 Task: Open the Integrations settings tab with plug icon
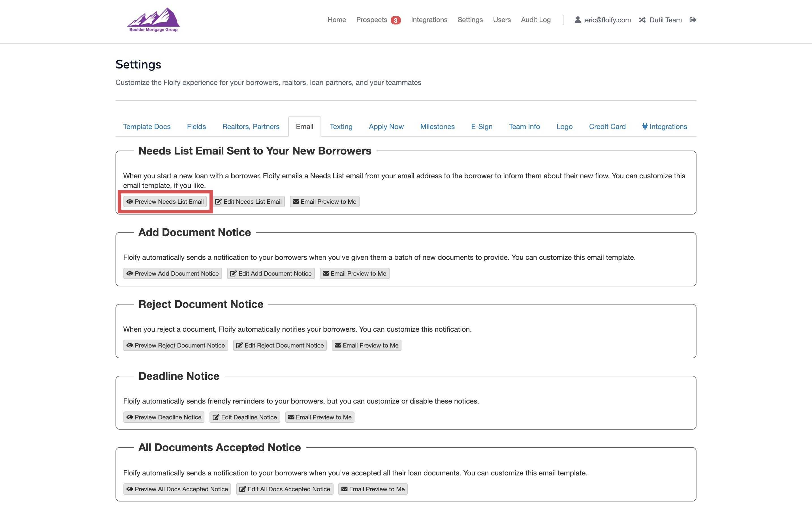[x=664, y=126]
